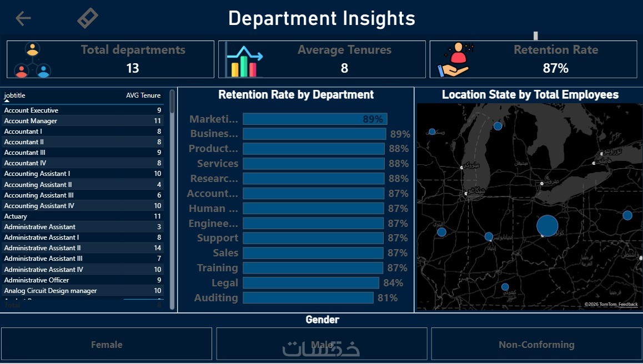This screenshot has width=643, height=364.
Task: Select the Administrative Assistant IV row
Action: (83, 269)
